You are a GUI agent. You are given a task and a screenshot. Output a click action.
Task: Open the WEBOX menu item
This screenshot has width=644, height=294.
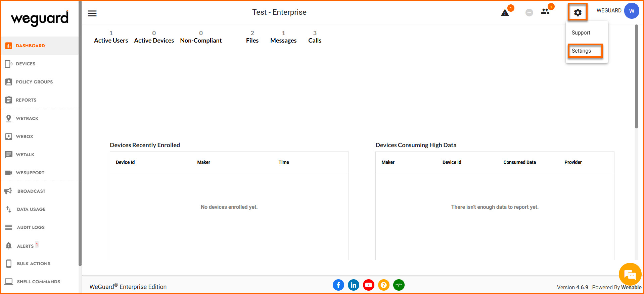click(x=39, y=136)
